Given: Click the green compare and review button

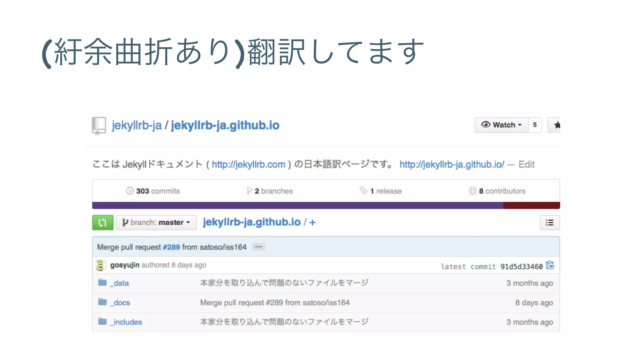Looking at the screenshot, I should pyautogui.click(x=103, y=222).
